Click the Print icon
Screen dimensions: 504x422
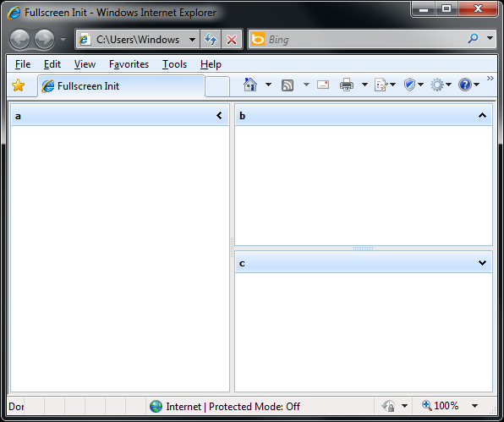click(x=347, y=85)
